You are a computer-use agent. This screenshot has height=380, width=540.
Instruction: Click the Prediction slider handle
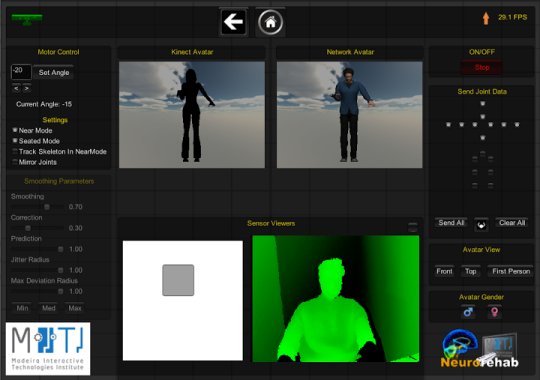[61, 249]
